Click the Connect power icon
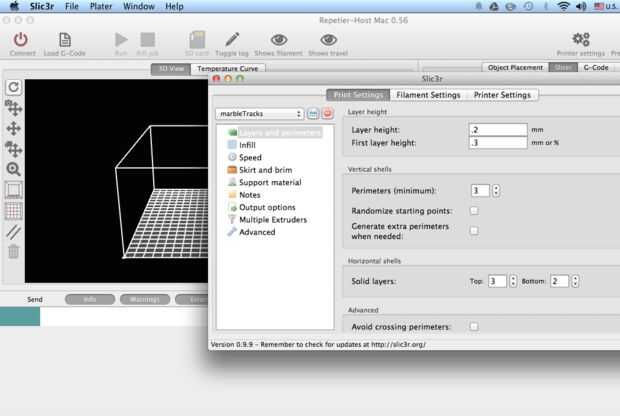The width and height of the screenshot is (620, 416). [21, 40]
